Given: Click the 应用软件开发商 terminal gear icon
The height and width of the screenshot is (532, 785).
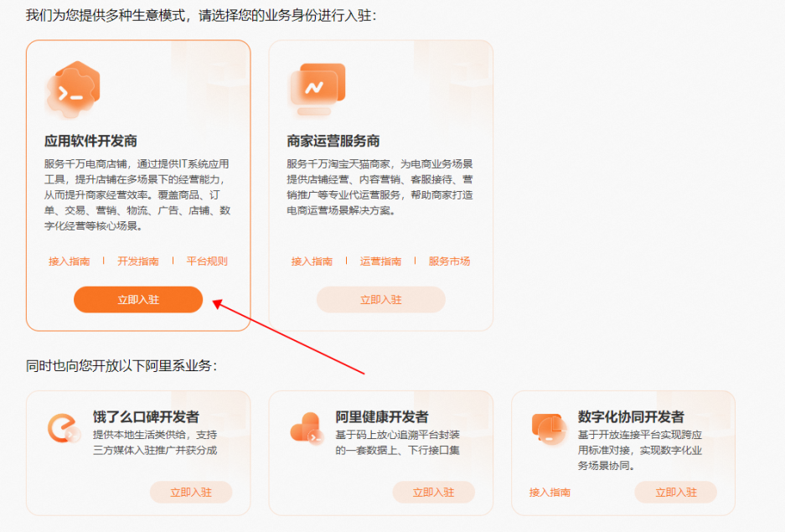Looking at the screenshot, I should coord(73,89).
